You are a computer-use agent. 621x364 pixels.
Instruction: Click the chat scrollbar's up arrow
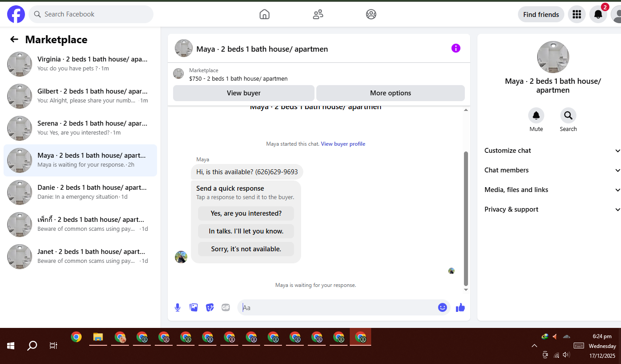466,110
